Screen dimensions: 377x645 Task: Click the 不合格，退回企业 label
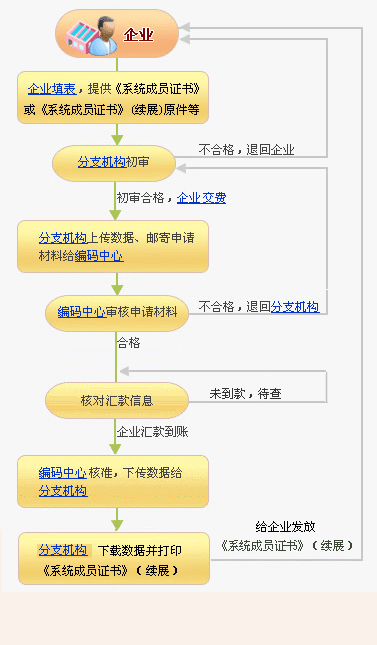[246, 149]
